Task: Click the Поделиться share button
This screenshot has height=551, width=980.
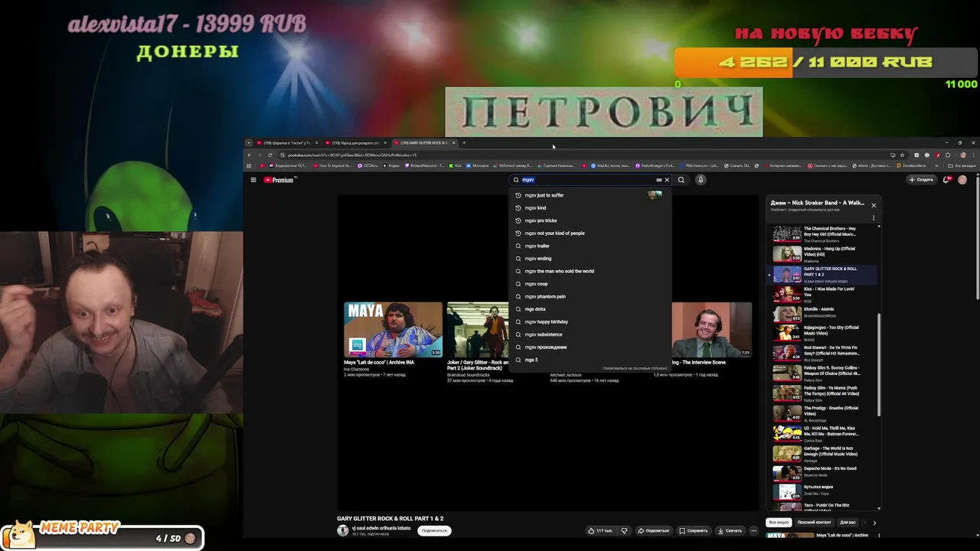Action: (653, 530)
